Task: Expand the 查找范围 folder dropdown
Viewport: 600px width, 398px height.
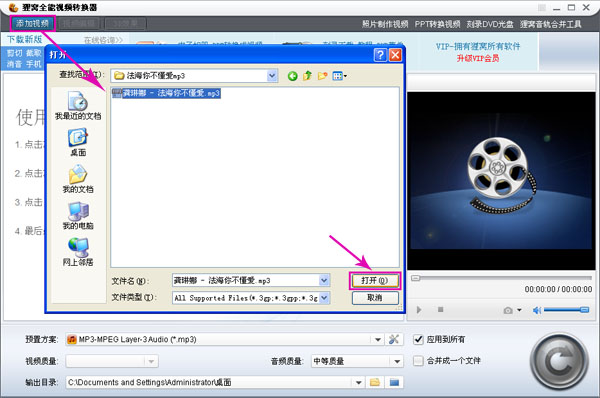Action: (x=272, y=76)
